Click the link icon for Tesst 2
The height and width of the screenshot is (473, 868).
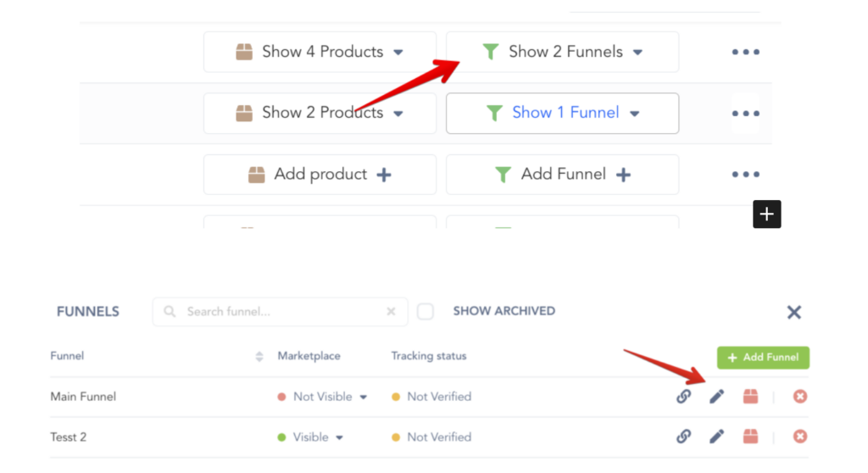pos(683,437)
